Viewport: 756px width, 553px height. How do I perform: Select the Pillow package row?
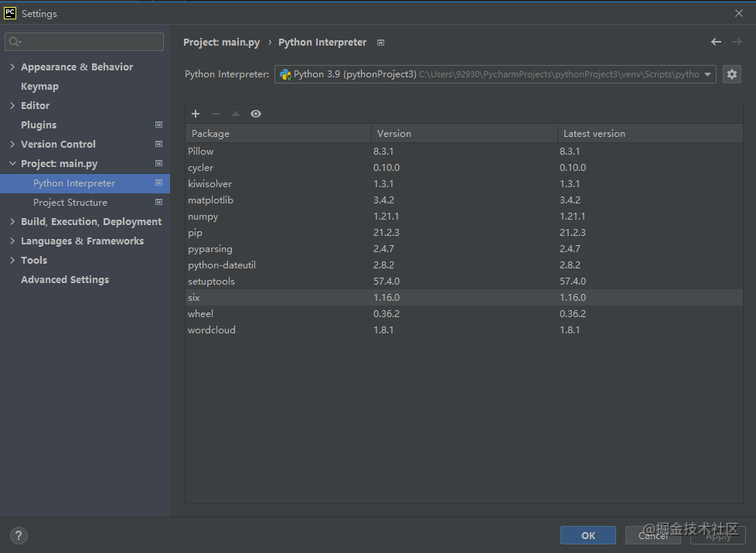[464, 152]
